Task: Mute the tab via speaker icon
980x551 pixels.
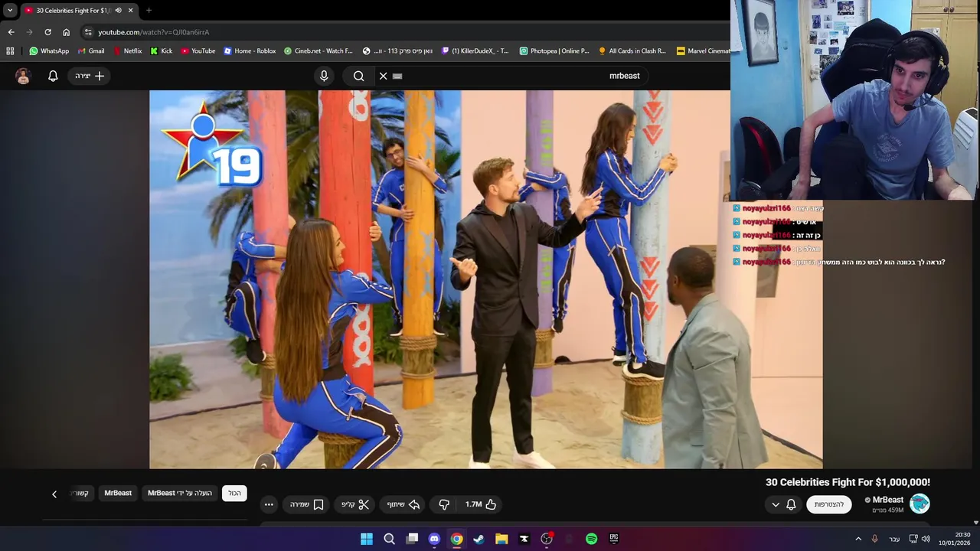Action: [118, 11]
